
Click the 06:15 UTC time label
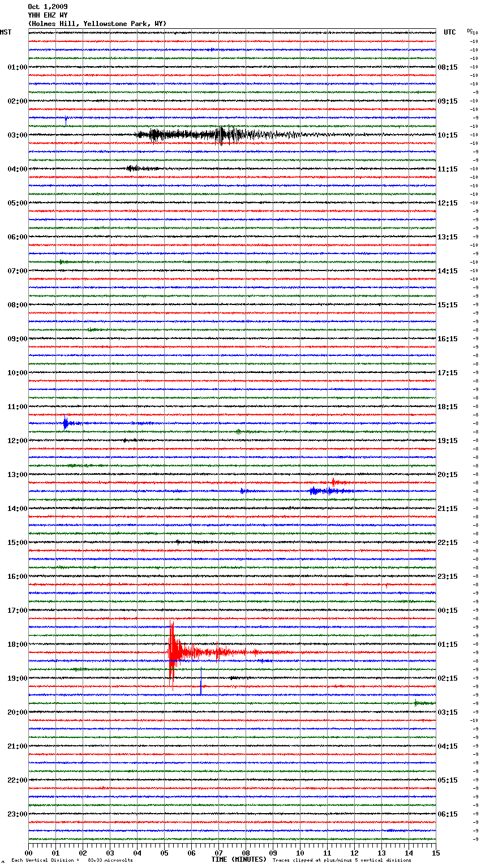(448, 814)
